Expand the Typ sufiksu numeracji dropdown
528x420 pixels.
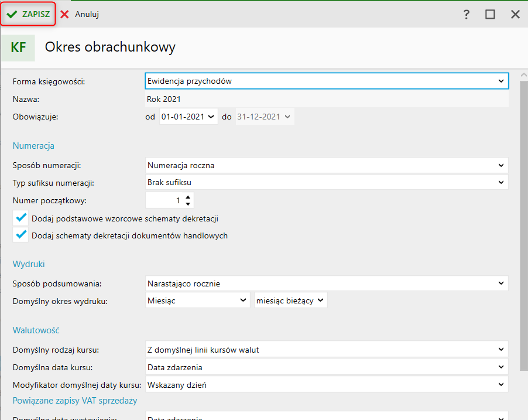pos(327,182)
